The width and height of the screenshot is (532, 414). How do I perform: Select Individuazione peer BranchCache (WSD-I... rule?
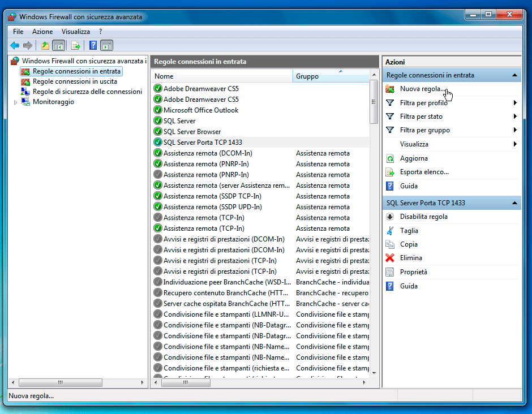226,282
